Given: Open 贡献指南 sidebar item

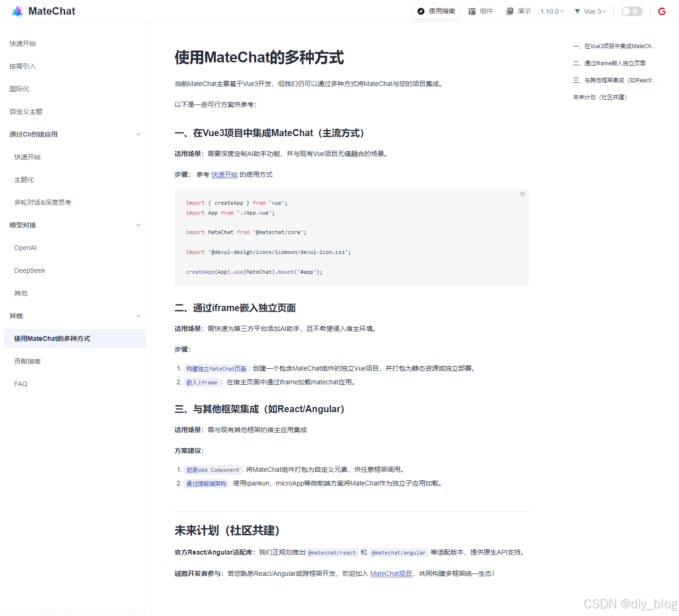Looking at the screenshot, I should 27,361.
